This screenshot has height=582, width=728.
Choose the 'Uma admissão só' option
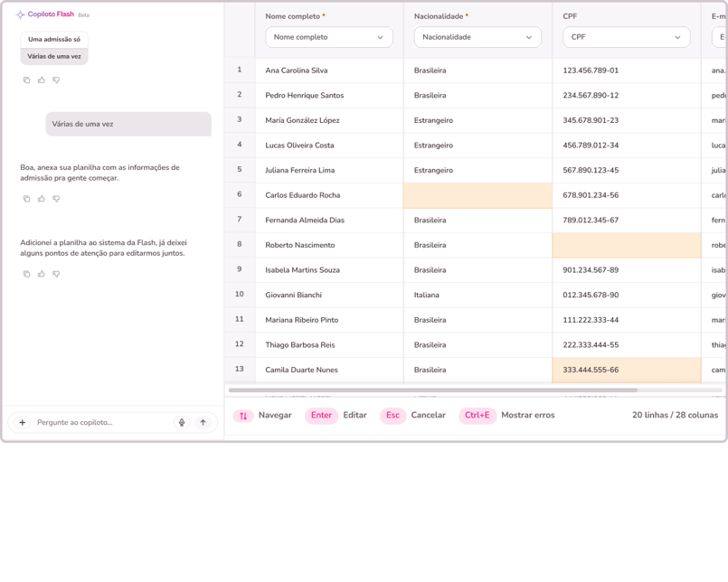(54, 40)
